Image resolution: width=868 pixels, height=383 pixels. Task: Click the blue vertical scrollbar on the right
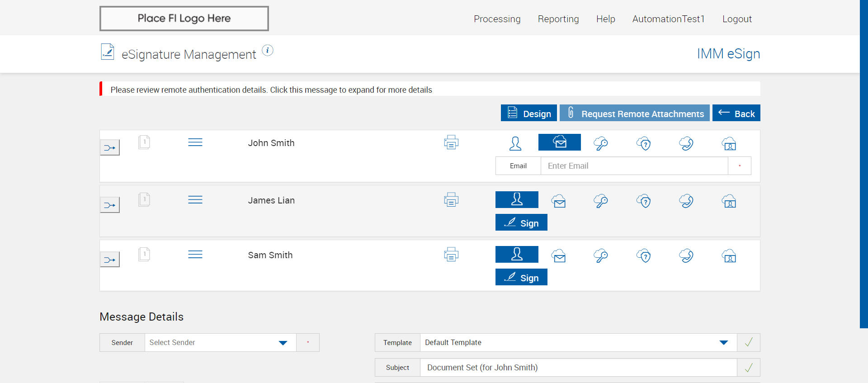point(864,164)
